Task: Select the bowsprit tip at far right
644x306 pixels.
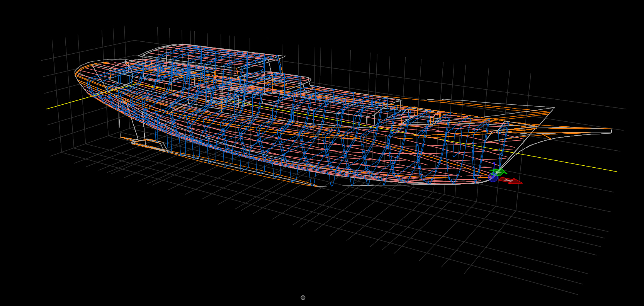Action: click(x=611, y=131)
